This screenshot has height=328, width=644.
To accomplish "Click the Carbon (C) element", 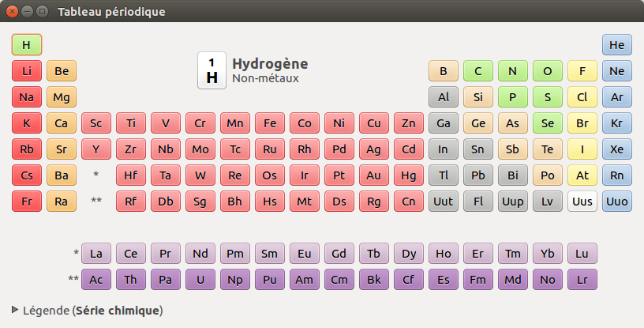I will click(478, 71).
